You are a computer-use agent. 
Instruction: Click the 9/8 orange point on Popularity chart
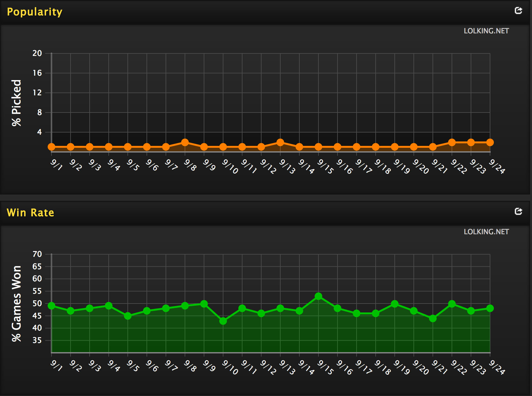(185, 142)
